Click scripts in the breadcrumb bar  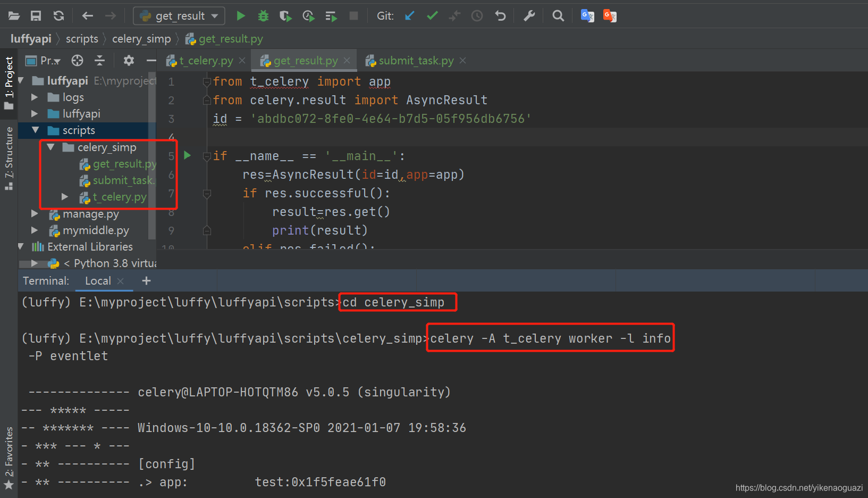(x=82, y=39)
